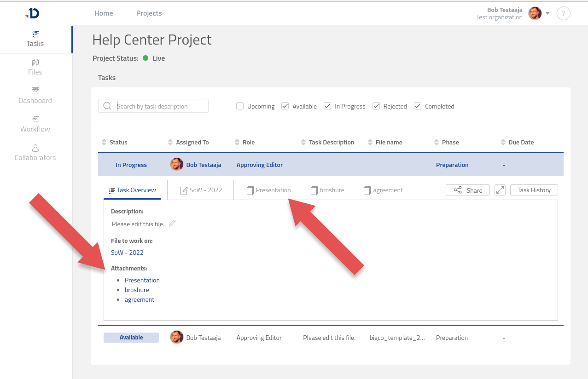The width and height of the screenshot is (588, 379).
Task: Uncheck the In Progress filter checkbox
Action: click(327, 106)
